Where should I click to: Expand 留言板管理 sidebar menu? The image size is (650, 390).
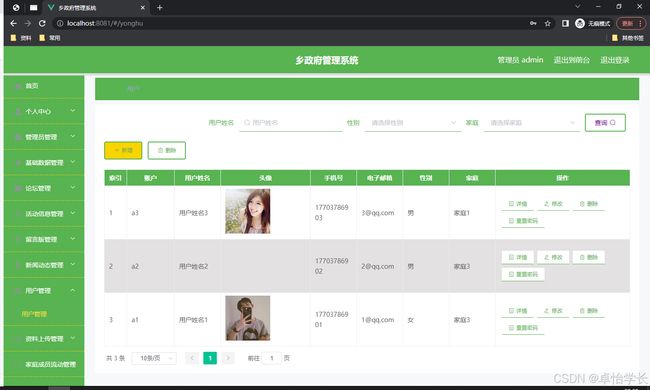coord(44,240)
